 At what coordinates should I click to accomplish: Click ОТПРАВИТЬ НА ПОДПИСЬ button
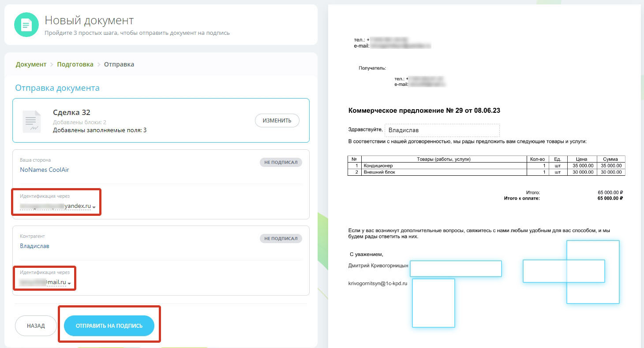tap(109, 325)
